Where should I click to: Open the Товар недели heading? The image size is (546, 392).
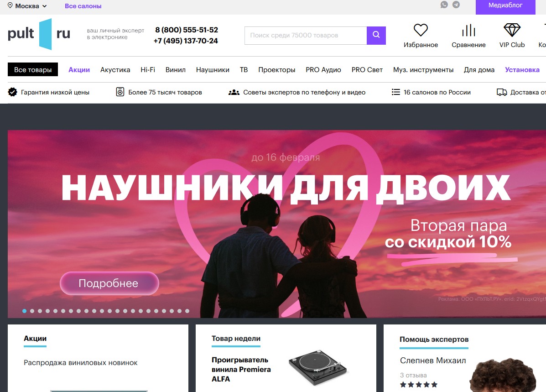tap(236, 338)
